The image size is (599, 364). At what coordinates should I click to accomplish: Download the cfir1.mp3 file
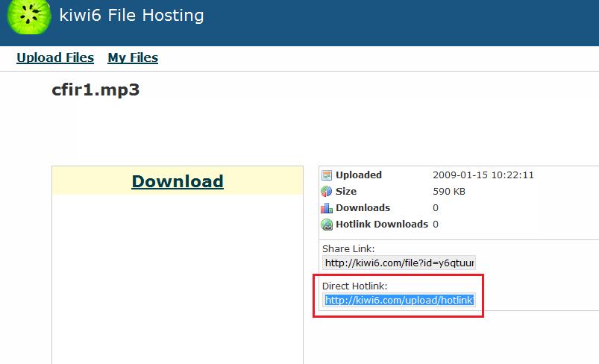pyautogui.click(x=178, y=181)
